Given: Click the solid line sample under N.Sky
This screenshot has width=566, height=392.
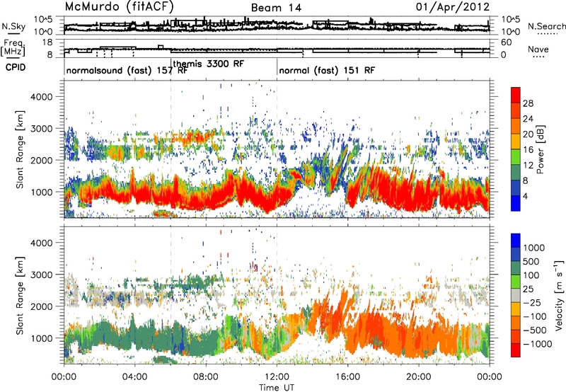Looking at the screenshot, I should pyautogui.click(x=13, y=34).
